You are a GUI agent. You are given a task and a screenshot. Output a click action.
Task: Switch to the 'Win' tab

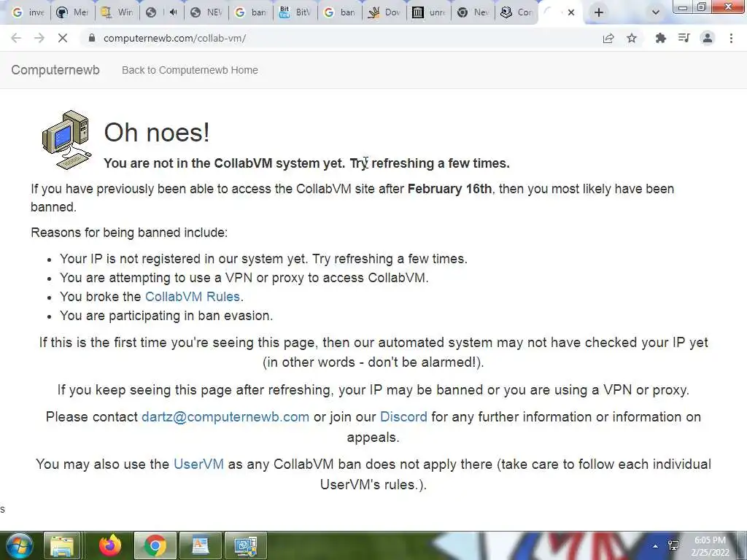click(x=117, y=12)
